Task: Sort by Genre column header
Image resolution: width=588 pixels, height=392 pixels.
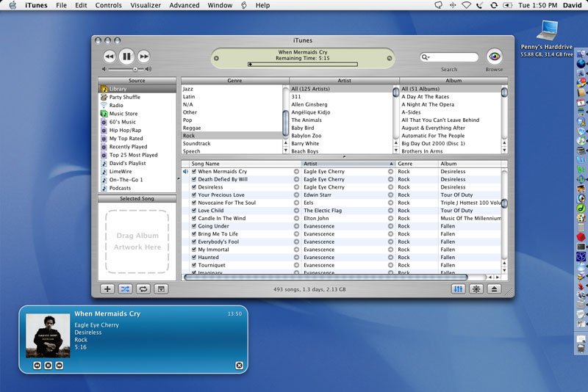Action: point(417,164)
